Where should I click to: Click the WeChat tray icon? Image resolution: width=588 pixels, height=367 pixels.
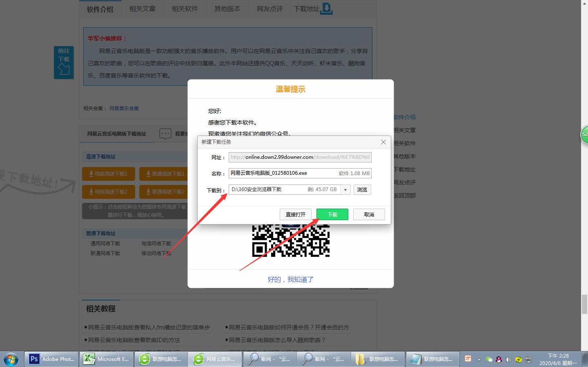489,360
